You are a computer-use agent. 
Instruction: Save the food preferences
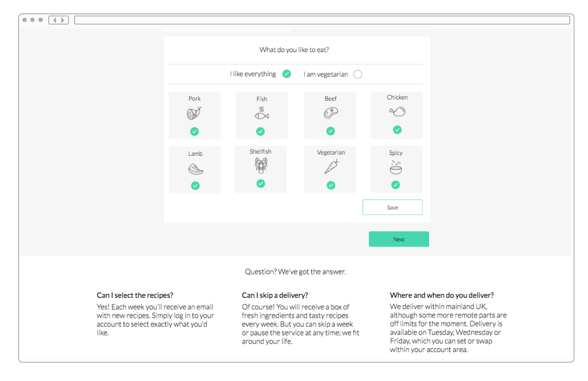point(392,207)
